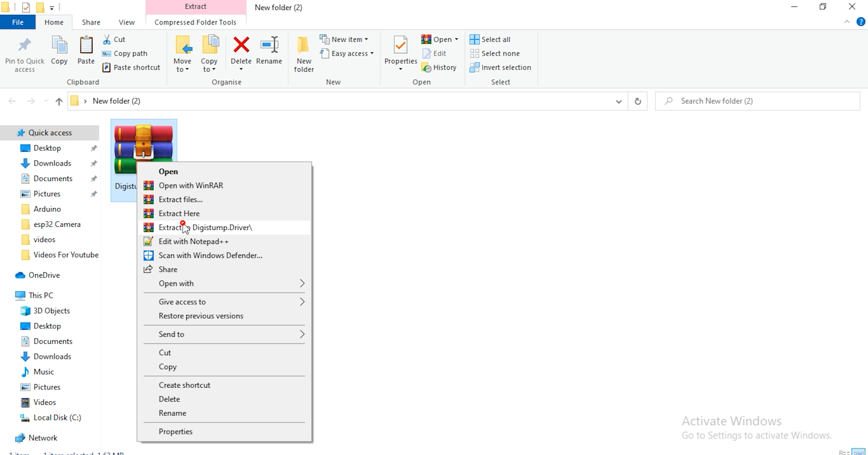
Task: Open Local Disk (C:) in sidebar
Action: point(57,417)
